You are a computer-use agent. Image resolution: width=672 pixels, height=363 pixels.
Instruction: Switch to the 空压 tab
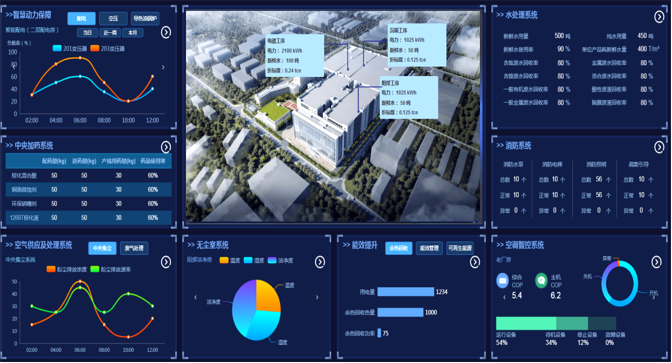(113, 18)
